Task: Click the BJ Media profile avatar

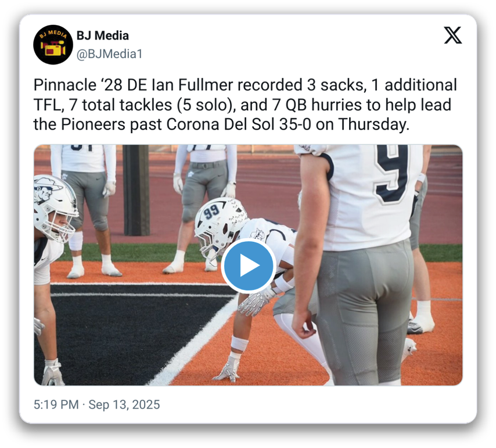Action: (x=53, y=44)
